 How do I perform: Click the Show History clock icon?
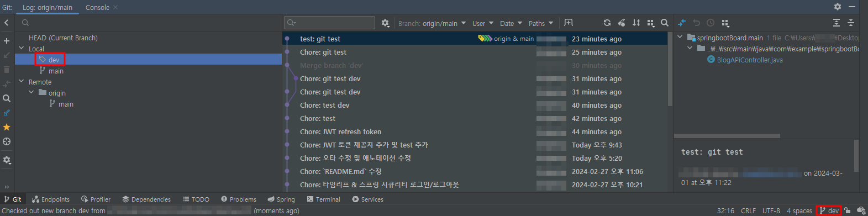[711, 23]
